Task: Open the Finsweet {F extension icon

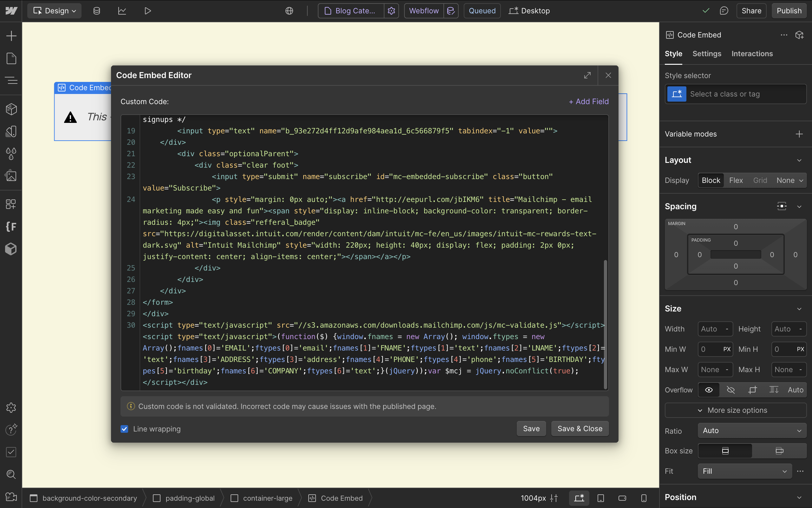Action: pyautogui.click(x=11, y=227)
